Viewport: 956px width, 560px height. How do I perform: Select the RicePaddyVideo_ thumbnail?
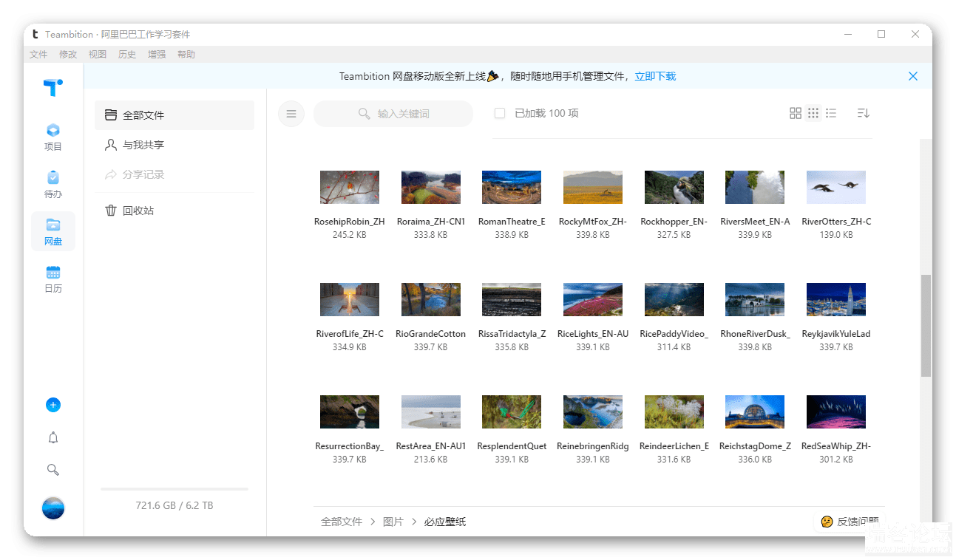pyautogui.click(x=674, y=299)
